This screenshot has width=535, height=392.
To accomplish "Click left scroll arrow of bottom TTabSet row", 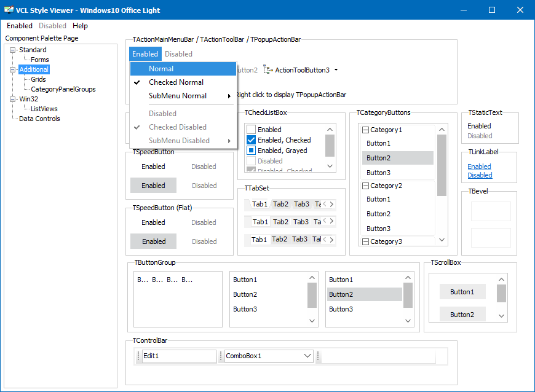I will point(325,239).
